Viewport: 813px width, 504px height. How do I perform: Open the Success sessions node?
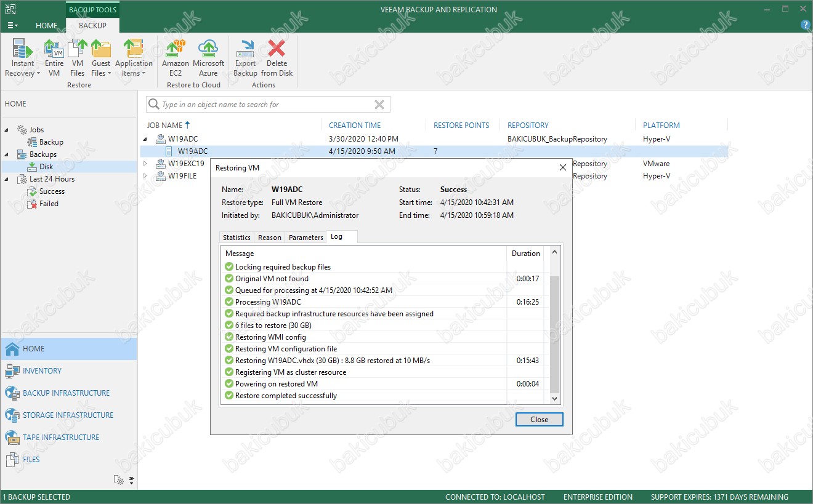click(x=52, y=191)
